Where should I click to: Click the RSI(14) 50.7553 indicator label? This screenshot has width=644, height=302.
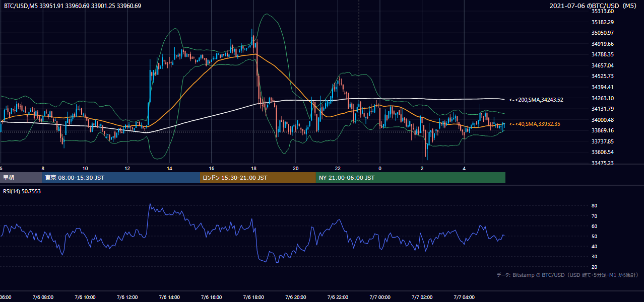tap(22, 191)
